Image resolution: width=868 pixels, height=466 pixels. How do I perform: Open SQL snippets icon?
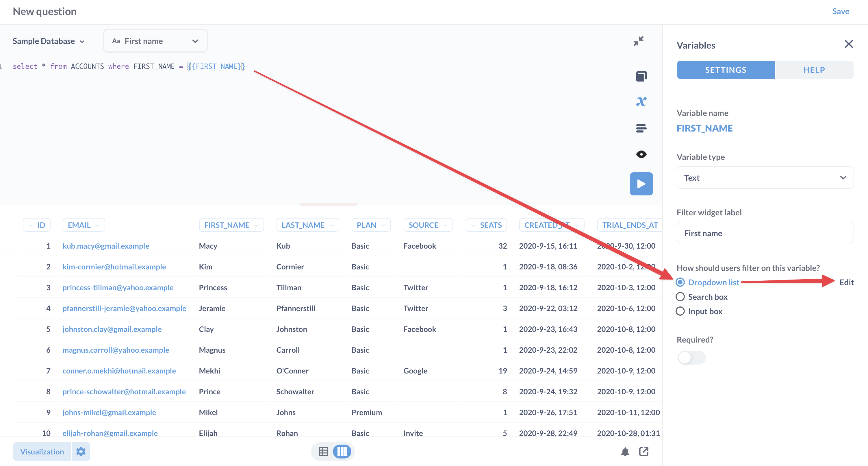click(x=641, y=128)
